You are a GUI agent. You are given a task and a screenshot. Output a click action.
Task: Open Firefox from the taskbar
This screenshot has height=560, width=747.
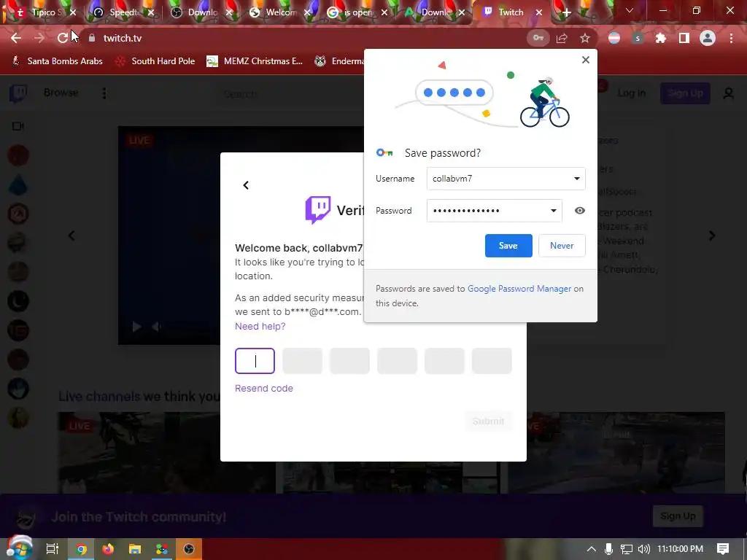pyautogui.click(x=108, y=549)
